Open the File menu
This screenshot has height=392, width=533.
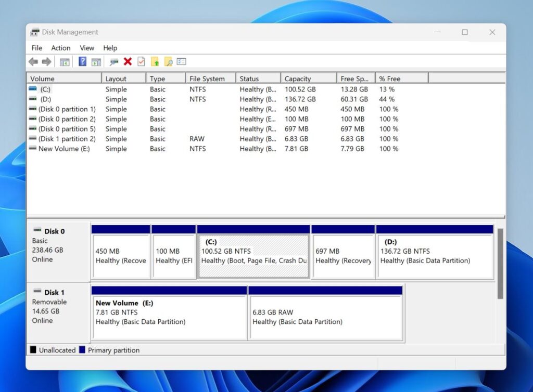36,48
